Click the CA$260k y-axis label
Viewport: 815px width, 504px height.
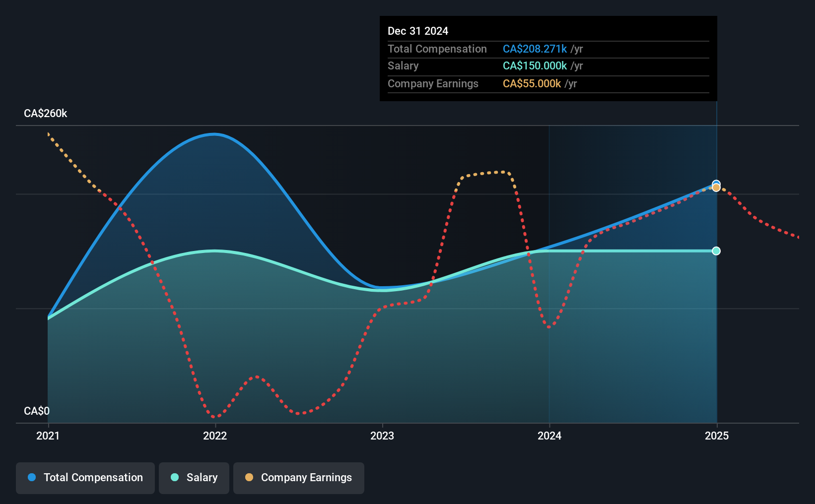click(x=46, y=114)
